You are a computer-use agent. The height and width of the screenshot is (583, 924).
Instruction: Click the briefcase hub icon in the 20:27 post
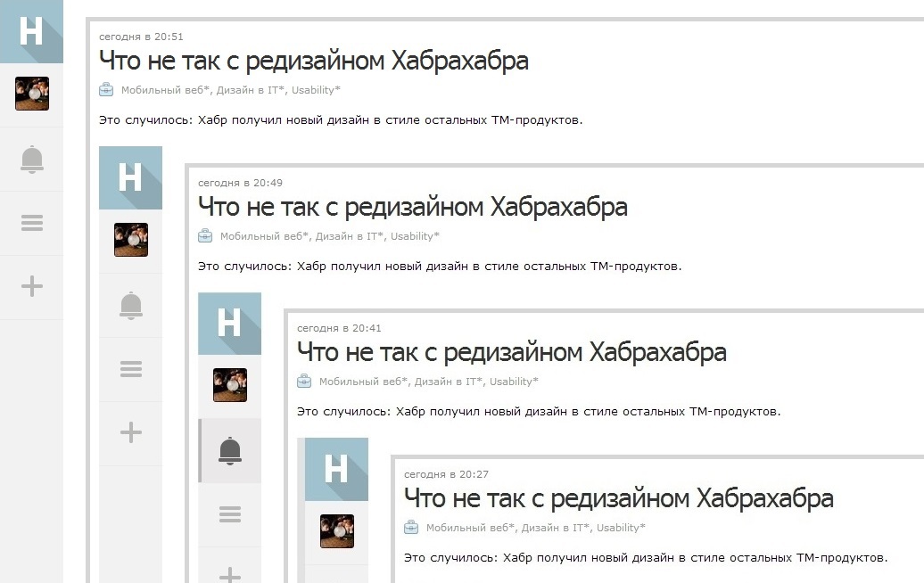point(411,527)
